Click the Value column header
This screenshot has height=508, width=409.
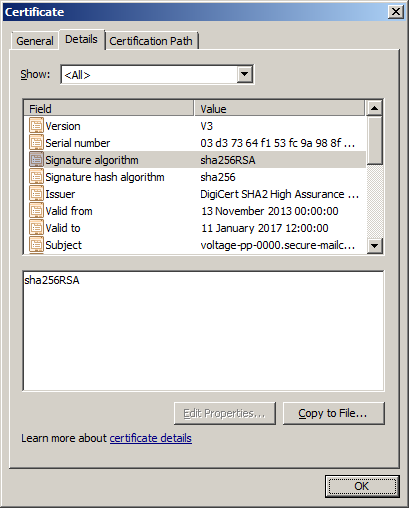tap(279, 109)
